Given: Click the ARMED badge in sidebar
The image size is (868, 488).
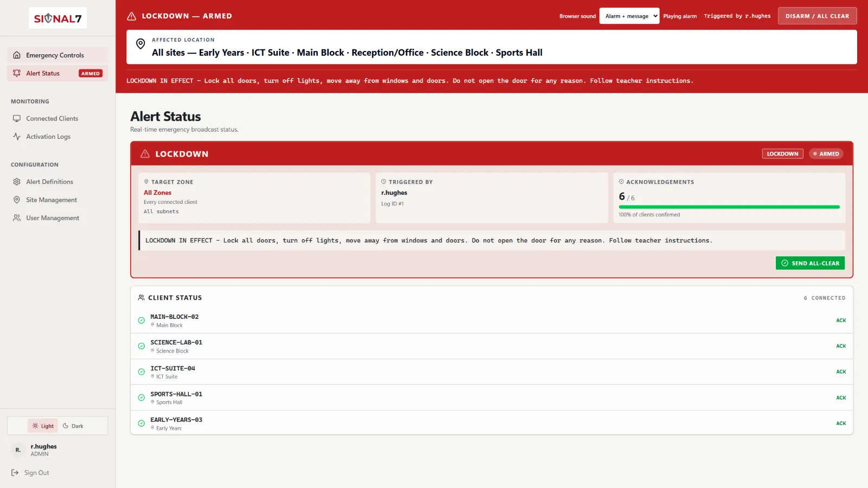Looking at the screenshot, I should pyautogui.click(x=91, y=74).
